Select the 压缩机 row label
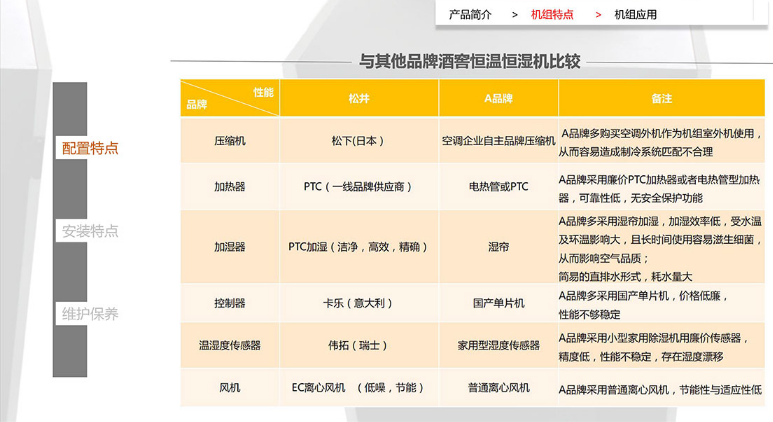This screenshot has width=773, height=422. coord(229,141)
